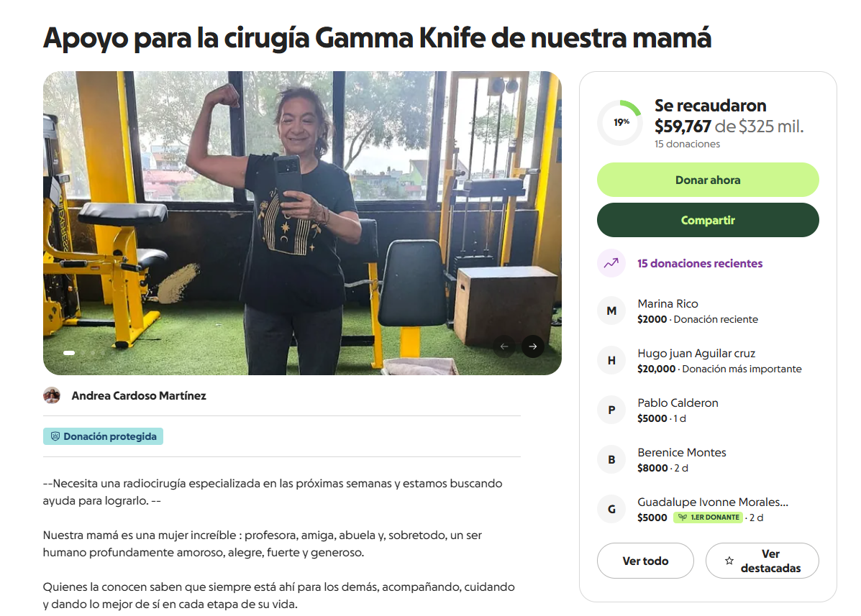Select the first carousel dot indicator

69,353
